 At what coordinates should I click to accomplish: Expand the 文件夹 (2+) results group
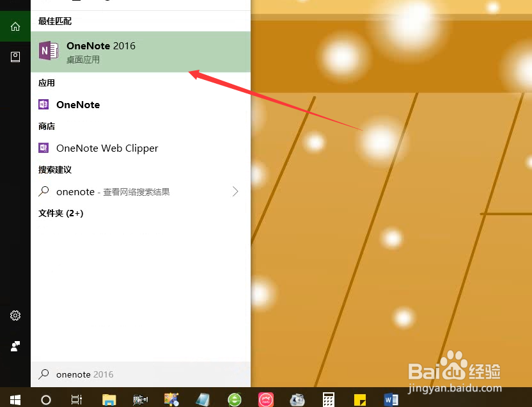61,213
